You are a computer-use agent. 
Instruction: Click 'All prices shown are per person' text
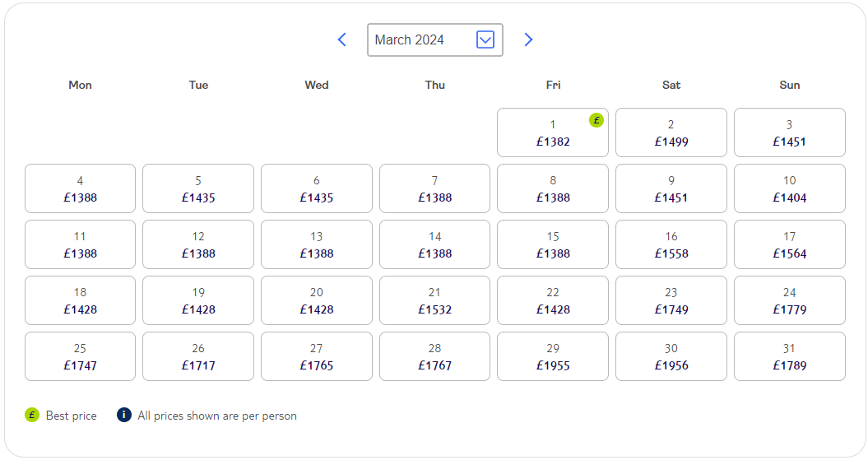217,416
